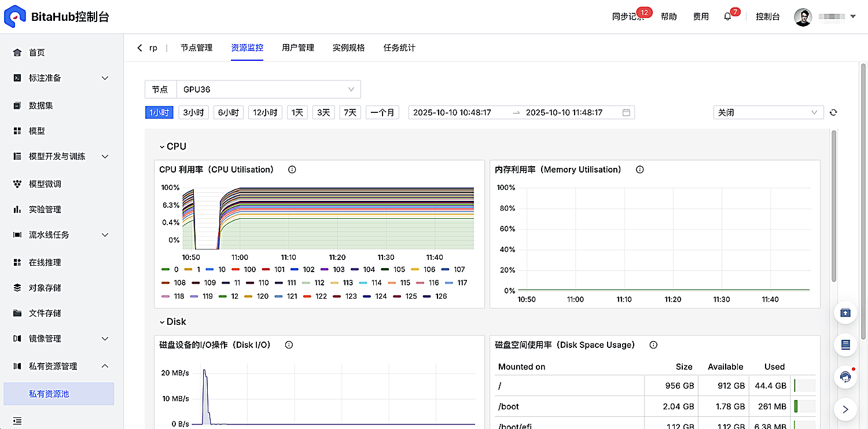Open 同步记录 in the top bar
Screen dimensions: 868x429
point(628,17)
